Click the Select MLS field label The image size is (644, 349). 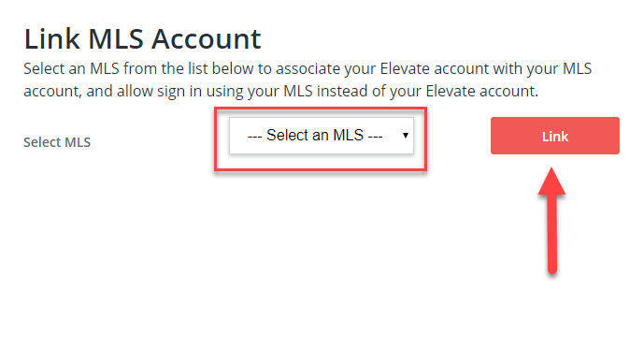coord(57,142)
